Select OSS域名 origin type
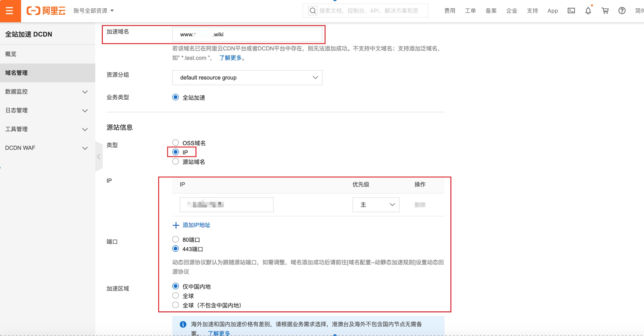Image resolution: width=644 pixels, height=336 pixels. point(176,143)
